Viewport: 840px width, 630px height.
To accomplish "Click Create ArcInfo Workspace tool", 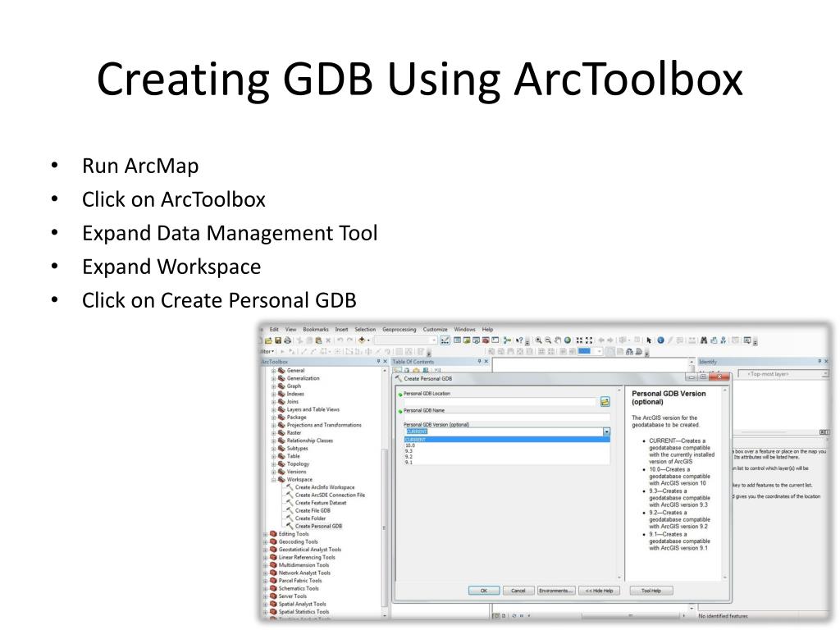I will pyautogui.click(x=321, y=487).
